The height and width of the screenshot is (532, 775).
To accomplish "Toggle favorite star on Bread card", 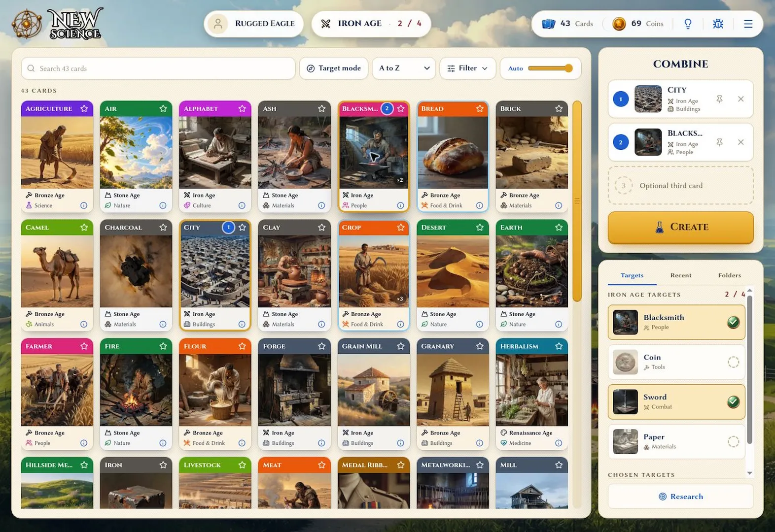I will click(480, 108).
